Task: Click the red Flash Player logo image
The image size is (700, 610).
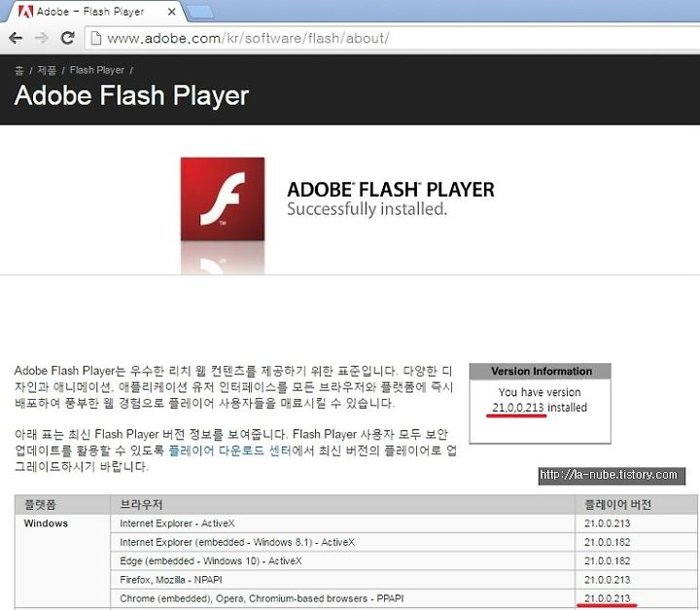Action: coord(223,198)
